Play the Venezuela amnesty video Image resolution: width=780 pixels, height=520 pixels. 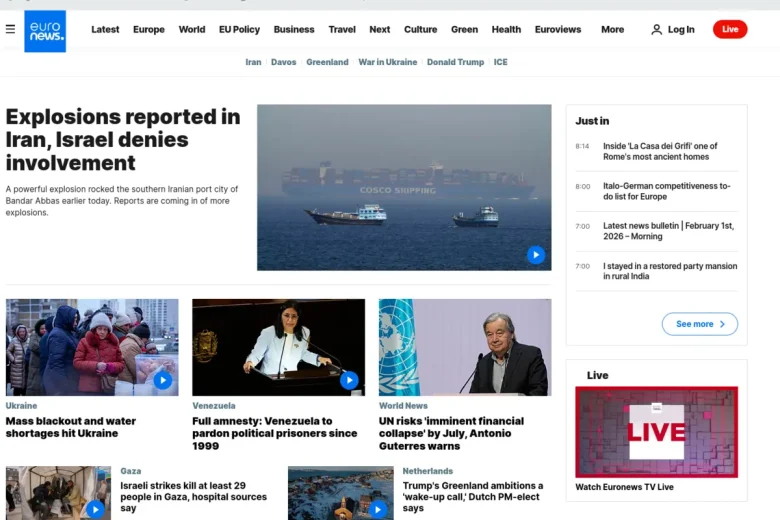pyautogui.click(x=349, y=381)
